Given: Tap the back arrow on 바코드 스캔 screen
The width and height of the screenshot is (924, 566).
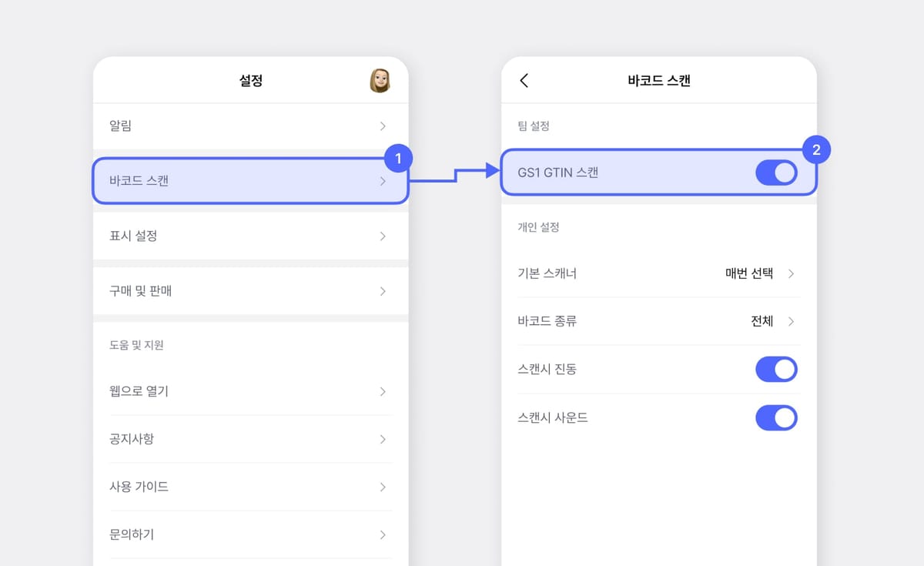Looking at the screenshot, I should [525, 80].
